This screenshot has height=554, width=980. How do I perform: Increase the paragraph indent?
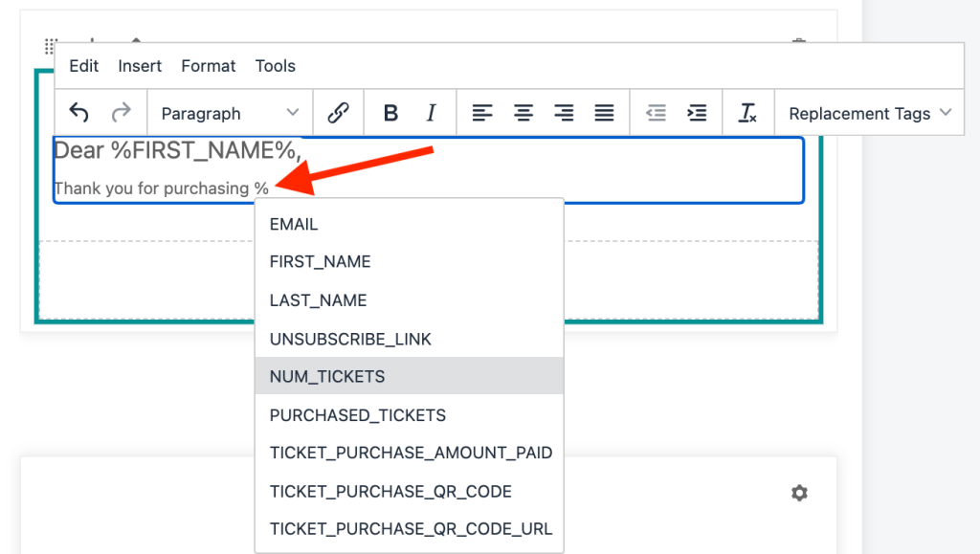click(697, 113)
